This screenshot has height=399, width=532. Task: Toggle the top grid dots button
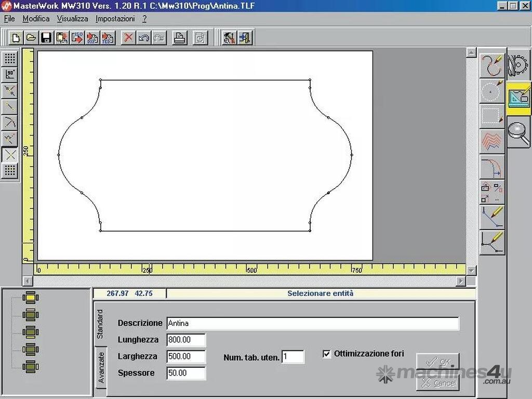coord(10,59)
